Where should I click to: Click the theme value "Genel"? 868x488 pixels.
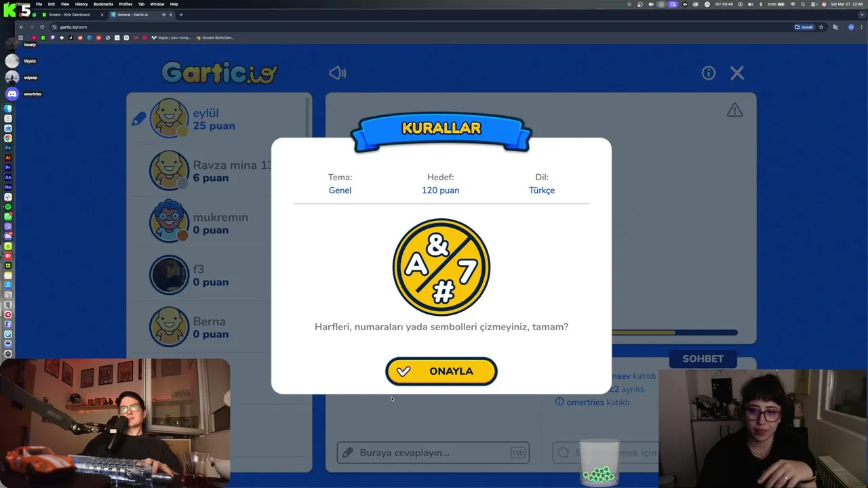[340, 190]
